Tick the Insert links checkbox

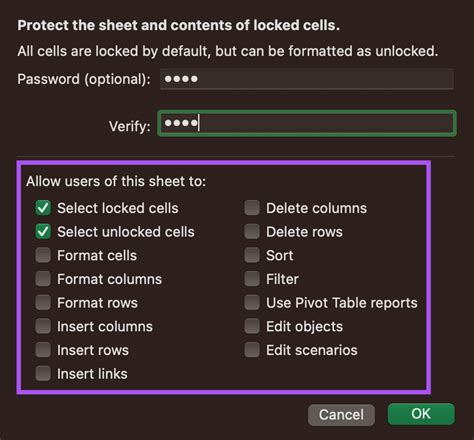pyautogui.click(x=43, y=373)
